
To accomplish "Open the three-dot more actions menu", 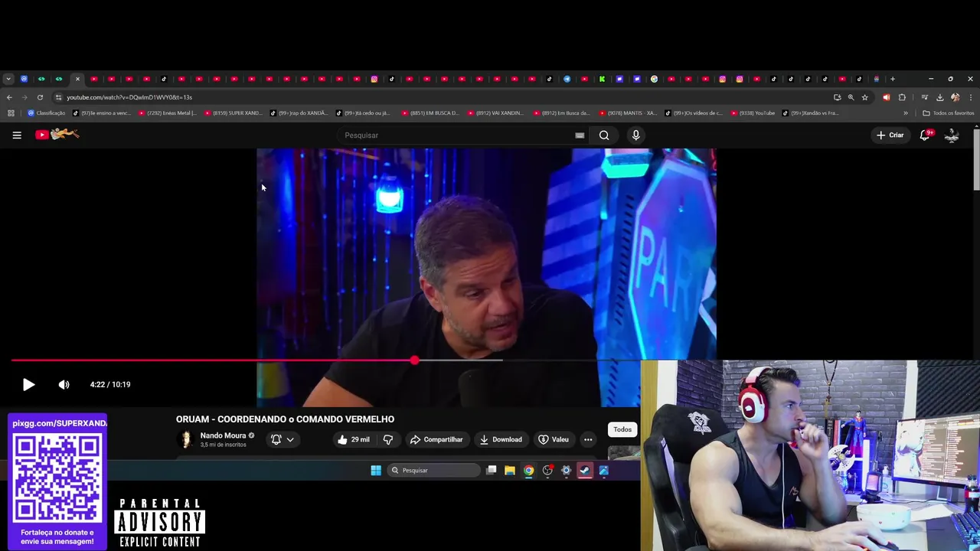I will [588, 439].
